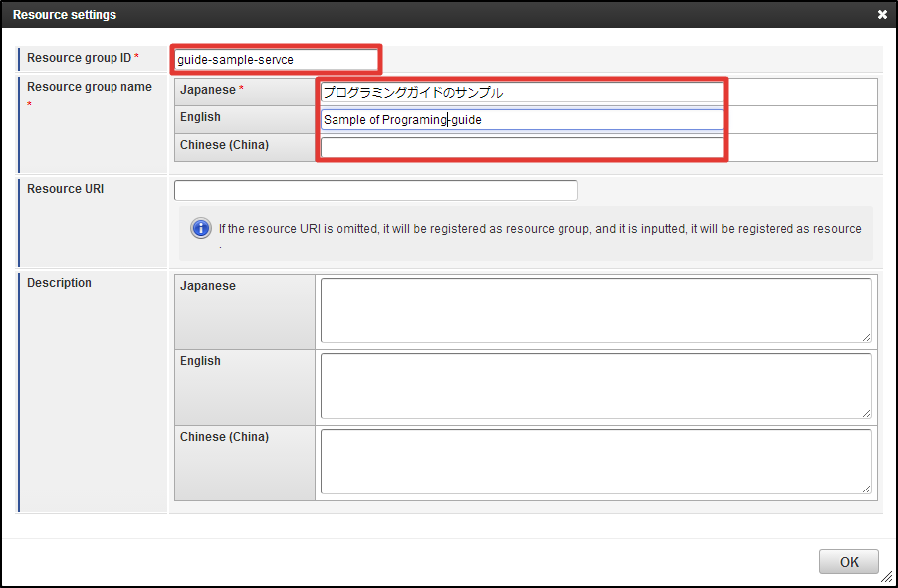The height and width of the screenshot is (588, 898).
Task: Click the 'English' label in Description section
Action: [x=200, y=361]
